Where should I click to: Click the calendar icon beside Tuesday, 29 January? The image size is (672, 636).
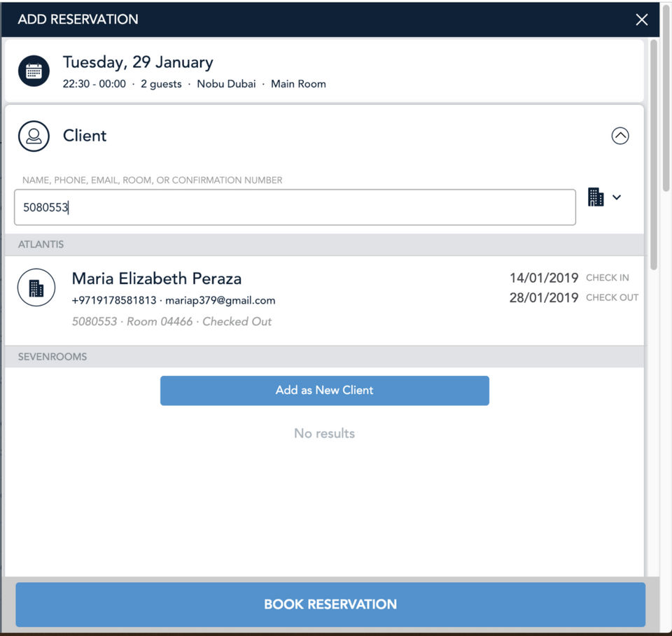point(34,71)
